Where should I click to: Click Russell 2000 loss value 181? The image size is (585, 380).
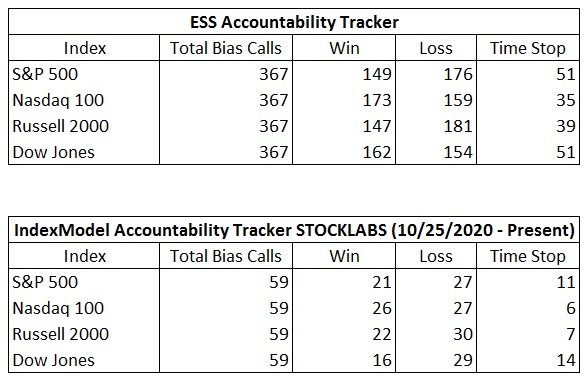(458, 126)
